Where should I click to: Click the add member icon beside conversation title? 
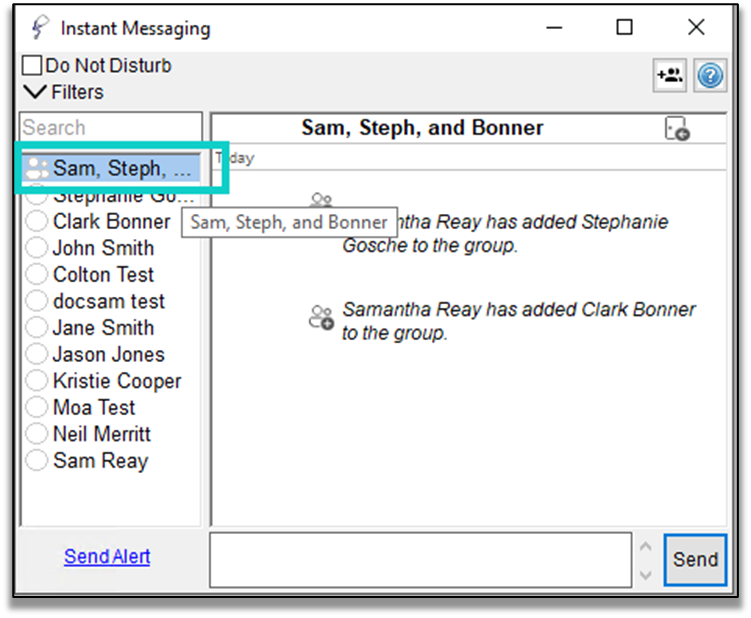click(677, 129)
